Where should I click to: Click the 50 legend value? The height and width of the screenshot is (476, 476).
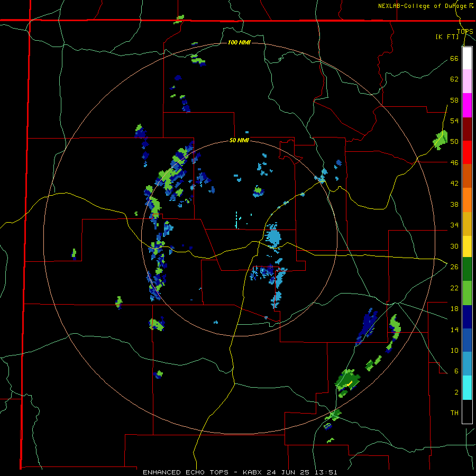[454, 142]
